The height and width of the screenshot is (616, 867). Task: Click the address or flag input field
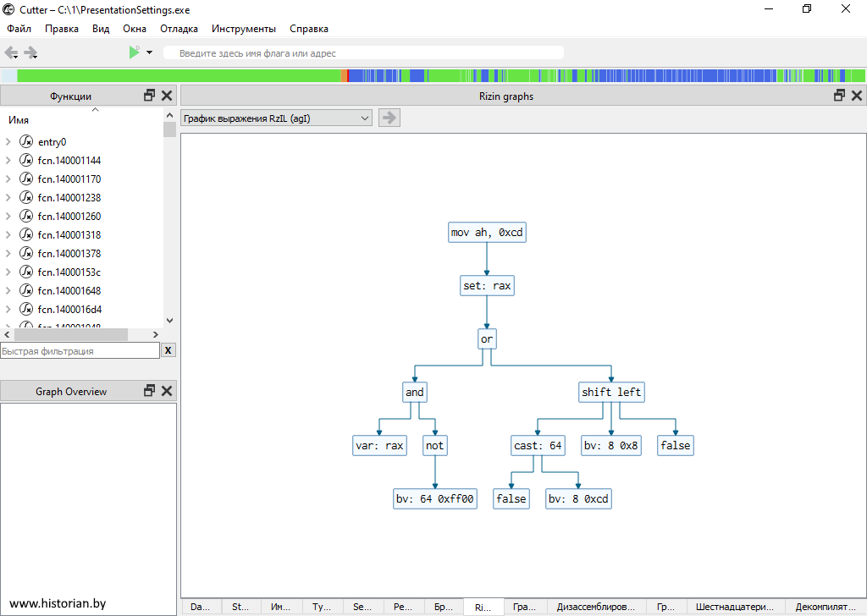(364, 53)
